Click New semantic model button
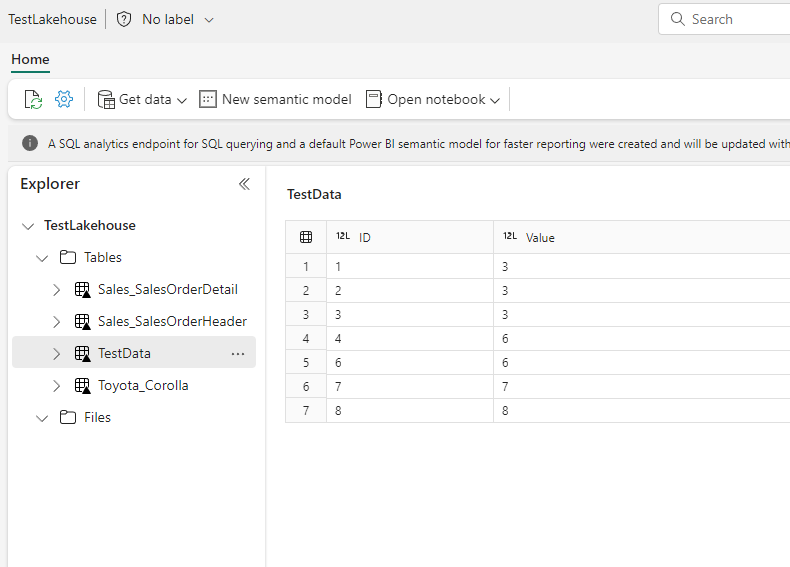The image size is (790, 567). [276, 99]
